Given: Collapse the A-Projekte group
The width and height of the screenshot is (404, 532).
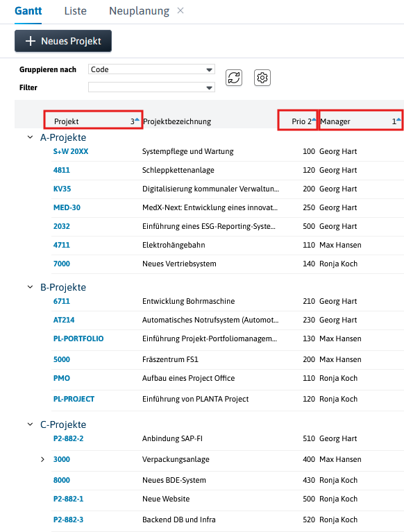Looking at the screenshot, I should click(x=31, y=137).
